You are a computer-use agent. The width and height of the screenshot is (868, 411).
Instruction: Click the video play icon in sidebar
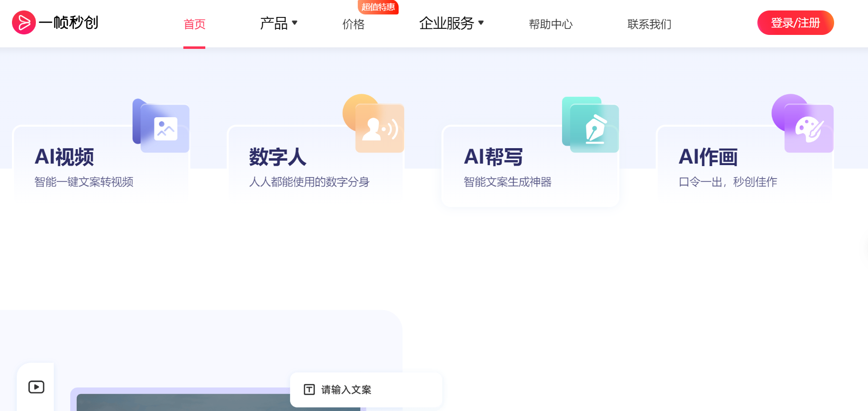[36, 387]
